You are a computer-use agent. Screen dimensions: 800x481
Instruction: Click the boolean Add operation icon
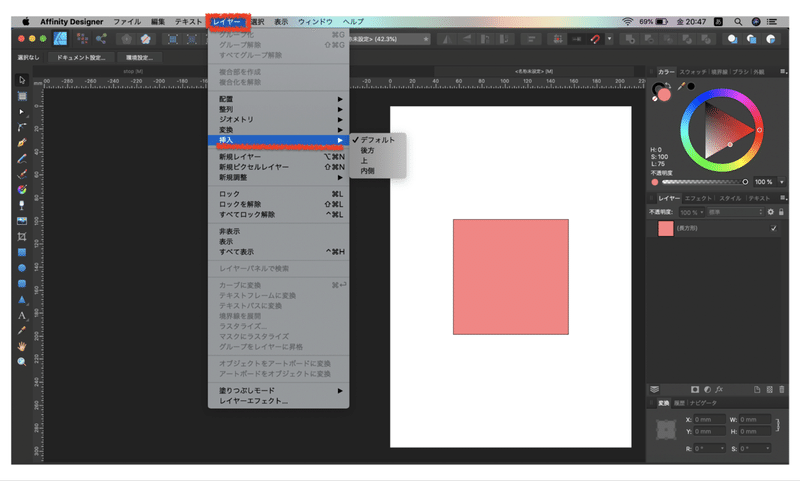630,39
